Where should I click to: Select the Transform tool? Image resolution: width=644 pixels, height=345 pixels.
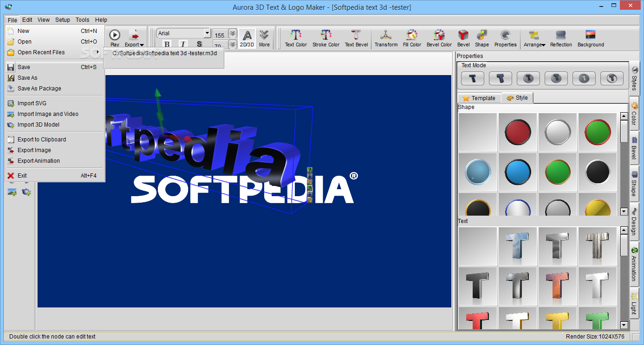click(386, 38)
